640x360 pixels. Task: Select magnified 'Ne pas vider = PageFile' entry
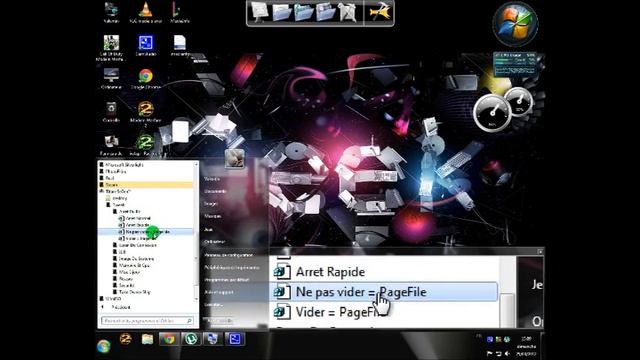[x=383, y=292]
